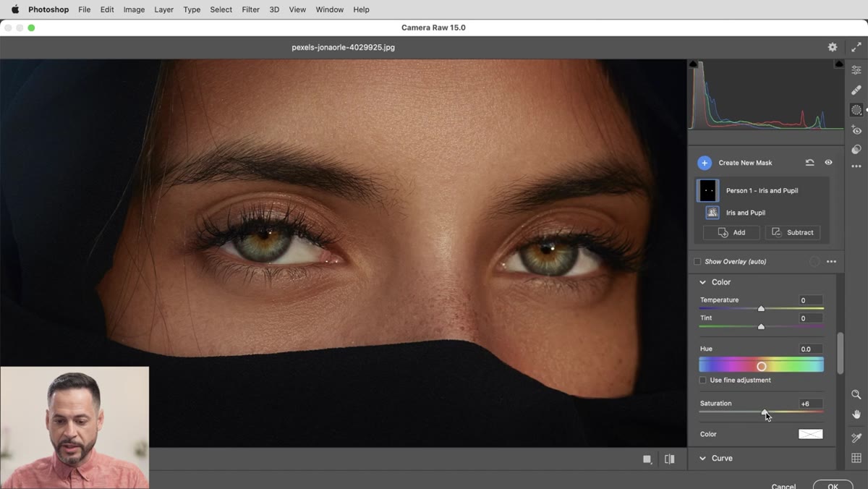Viewport: 868px width, 489px height.
Task: Click the OK button
Action: [833, 486]
